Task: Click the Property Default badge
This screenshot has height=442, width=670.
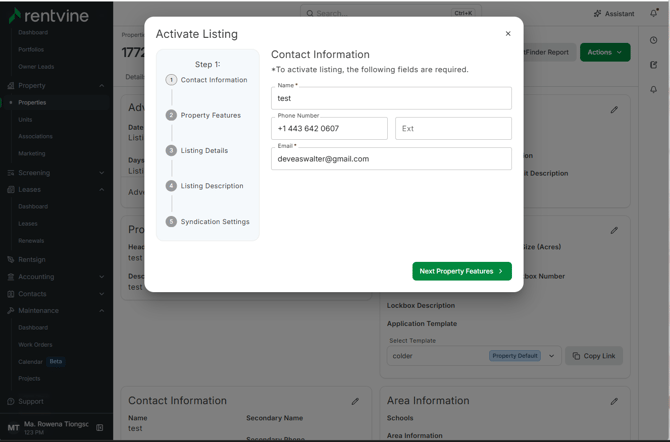Action: point(515,356)
